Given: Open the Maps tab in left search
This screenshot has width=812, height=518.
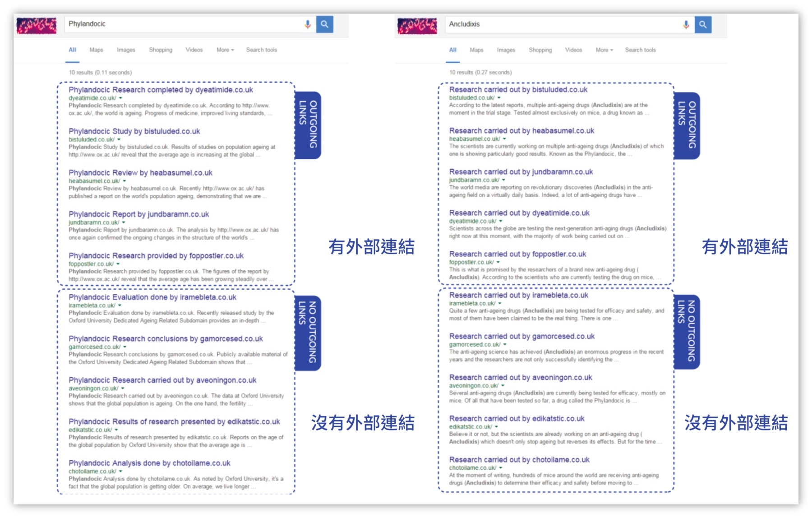Looking at the screenshot, I should [96, 50].
